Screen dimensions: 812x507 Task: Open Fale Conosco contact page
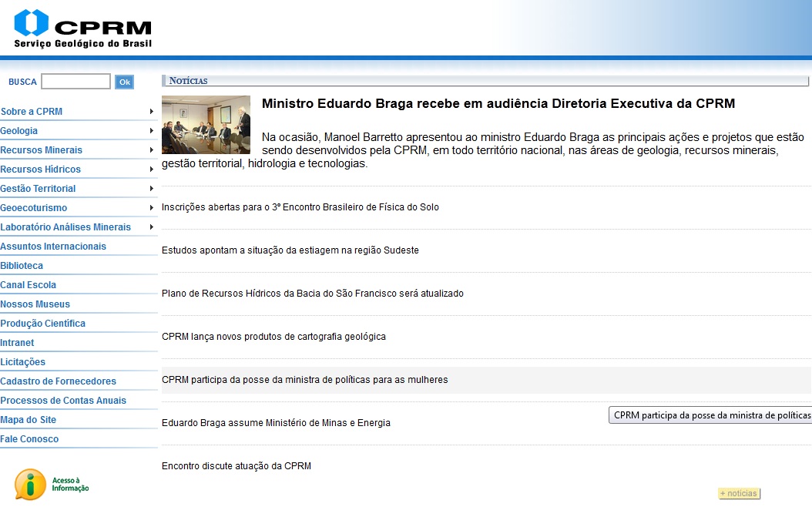(29, 439)
